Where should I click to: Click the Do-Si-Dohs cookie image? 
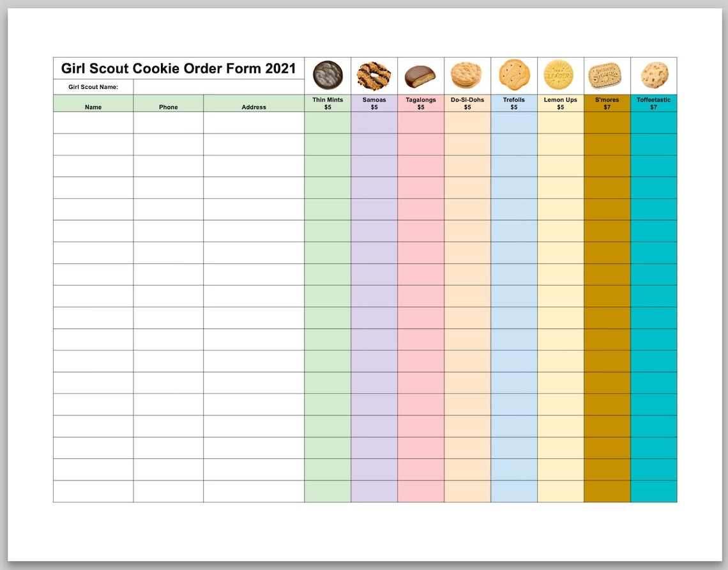click(467, 75)
